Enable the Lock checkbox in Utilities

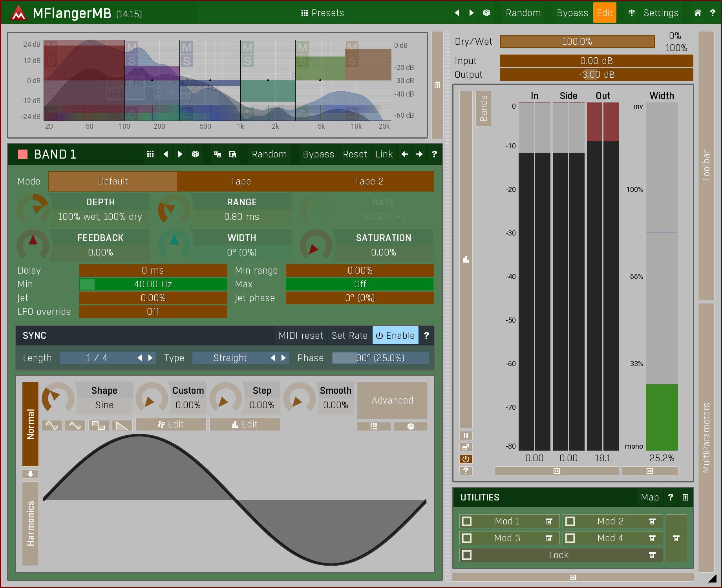point(467,555)
